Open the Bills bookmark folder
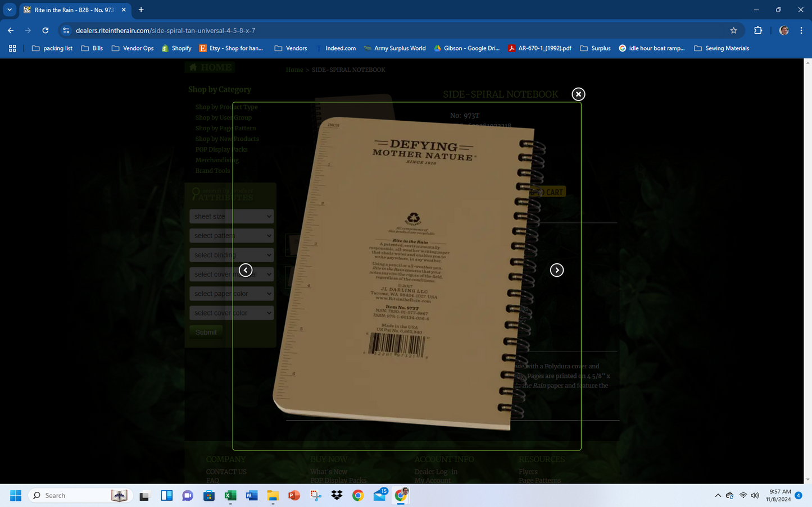The width and height of the screenshot is (812, 507). 92,48
